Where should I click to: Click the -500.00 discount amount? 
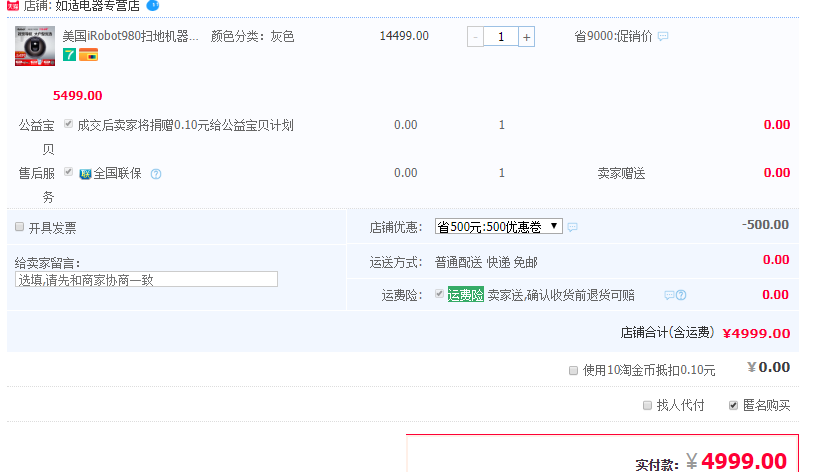(765, 225)
